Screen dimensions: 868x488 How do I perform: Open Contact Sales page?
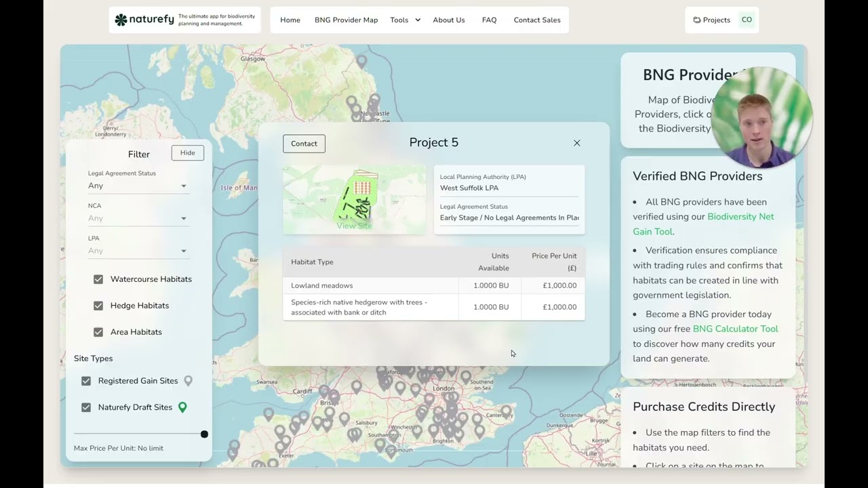[537, 20]
